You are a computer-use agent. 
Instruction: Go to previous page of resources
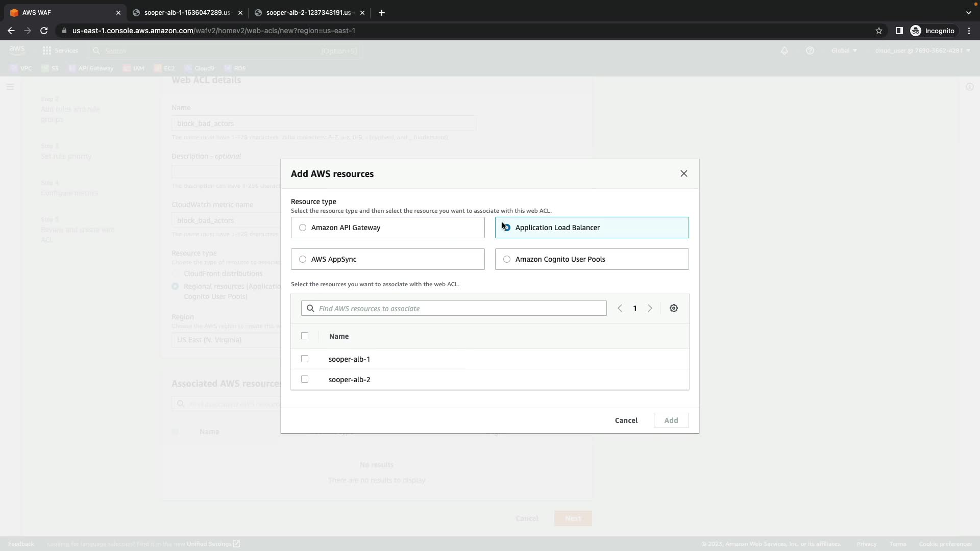620,308
